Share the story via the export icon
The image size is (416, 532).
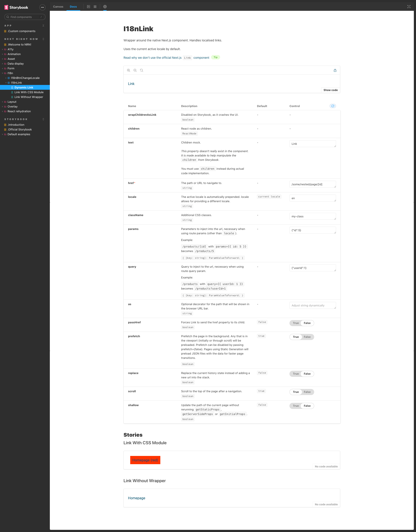pos(335,70)
